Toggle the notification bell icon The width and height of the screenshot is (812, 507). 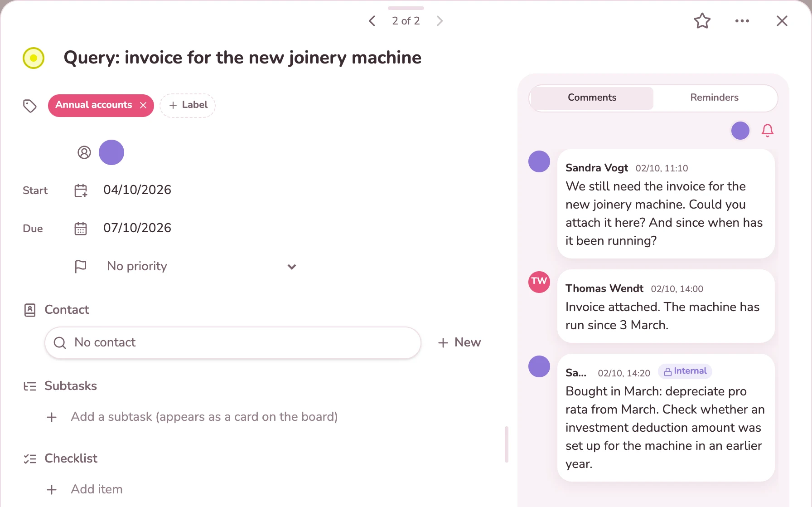[x=767, y=131]
